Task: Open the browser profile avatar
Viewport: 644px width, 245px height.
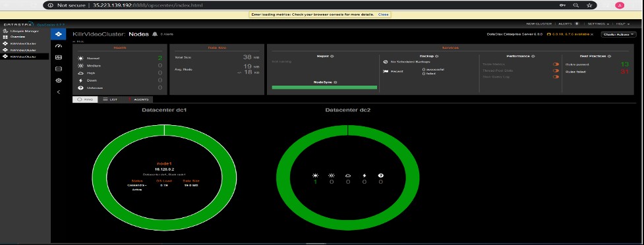Action: [x=620, y=5]
